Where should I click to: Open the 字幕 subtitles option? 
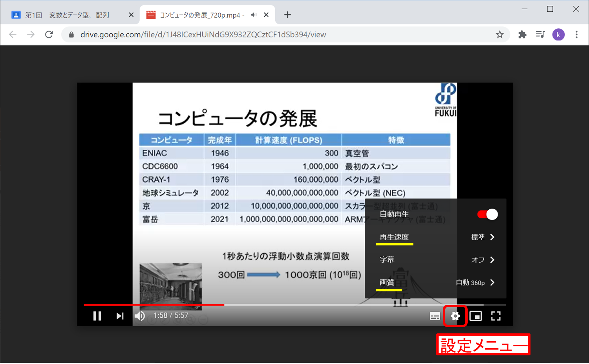(435, 260)
